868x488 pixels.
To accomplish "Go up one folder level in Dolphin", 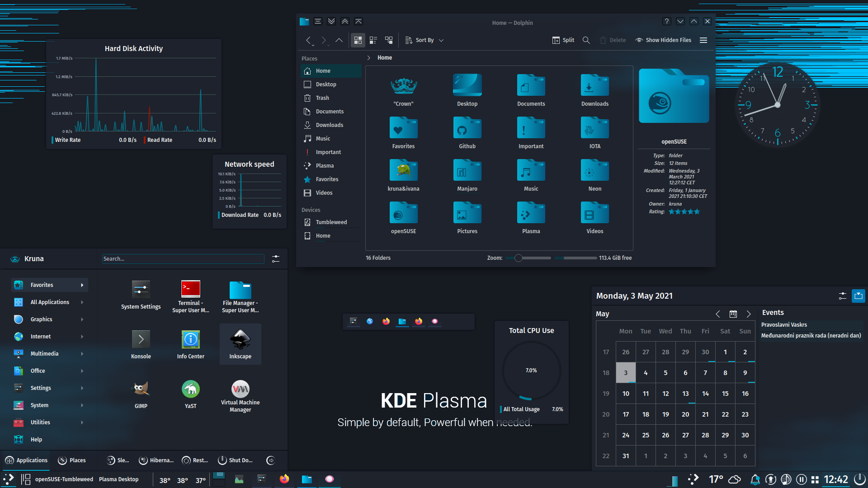I will (x=339, y=40).
